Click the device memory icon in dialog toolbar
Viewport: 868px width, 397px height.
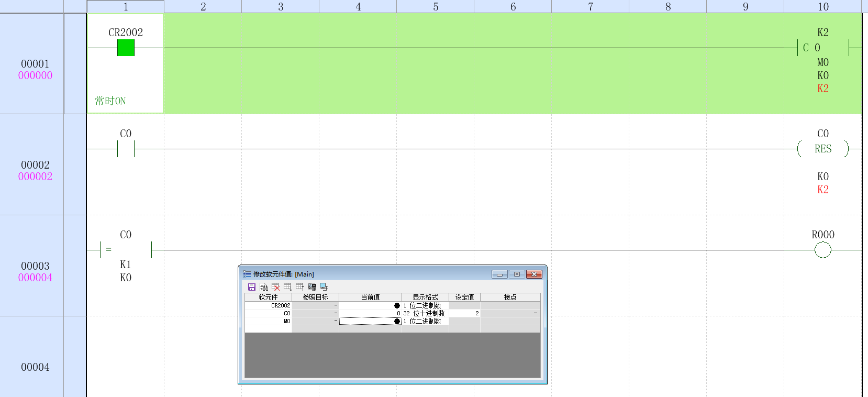coord(312,287)
